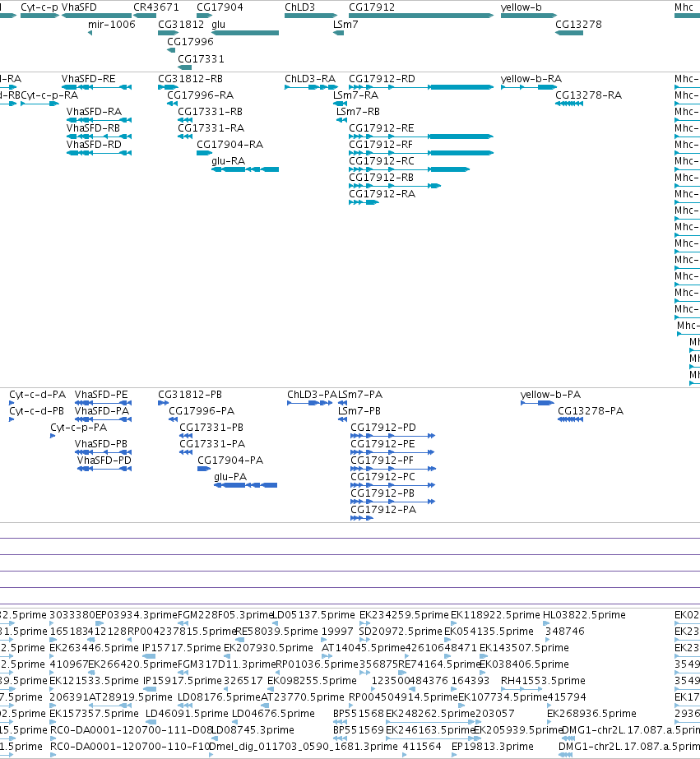The width and height of the screenshot is (700, 759).
Task: Click the CG31812-PB protein label
Action: [190, 395]
